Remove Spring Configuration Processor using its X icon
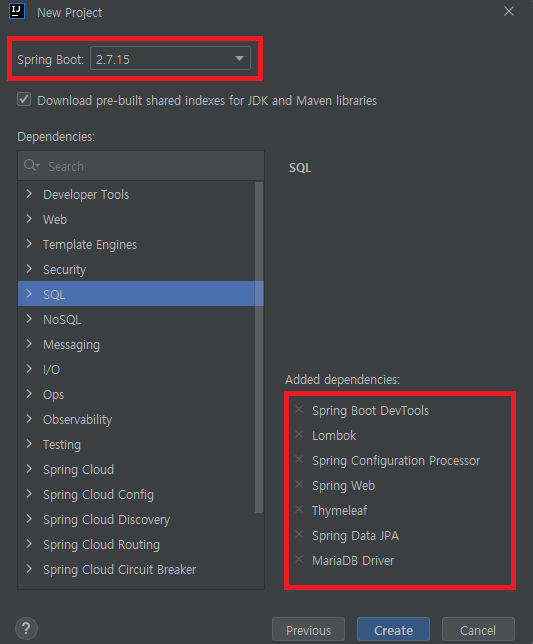This screenshot has width=533, height=644. (x=299, y=459)
